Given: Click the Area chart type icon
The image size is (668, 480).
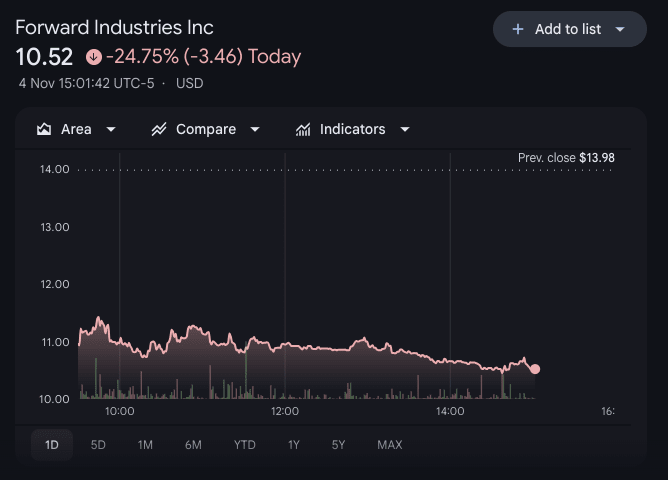Looking at the screenshot, I should (x=44, y=129).
